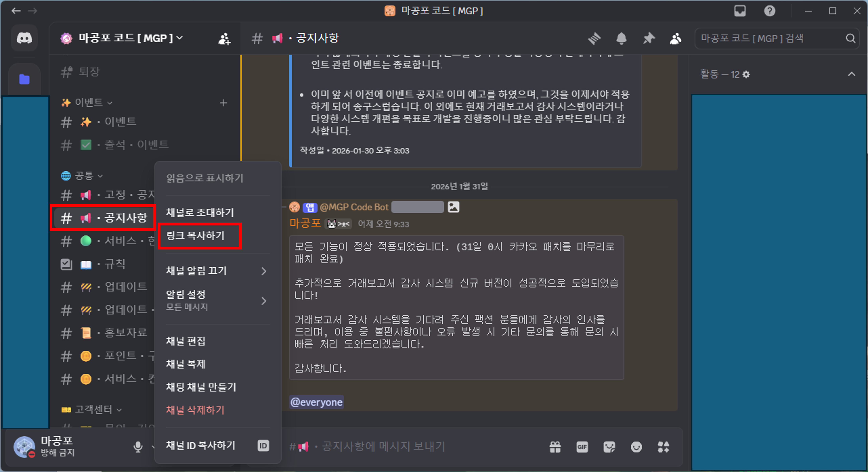Open the invite people icon beside server name
Image resolution: width=868 pixels, height=472 pixels.
pos(224,38)
